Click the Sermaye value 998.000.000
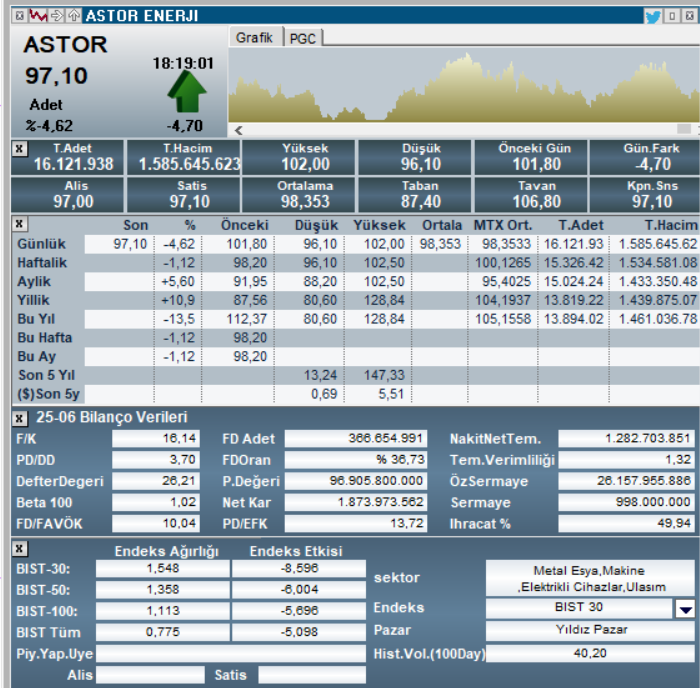This screenshot has width=700, height=688. 626,502
